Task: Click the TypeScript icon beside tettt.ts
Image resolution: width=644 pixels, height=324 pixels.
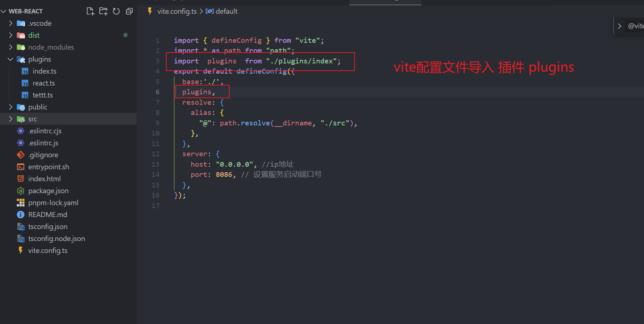Action: [x=25, y=95]
